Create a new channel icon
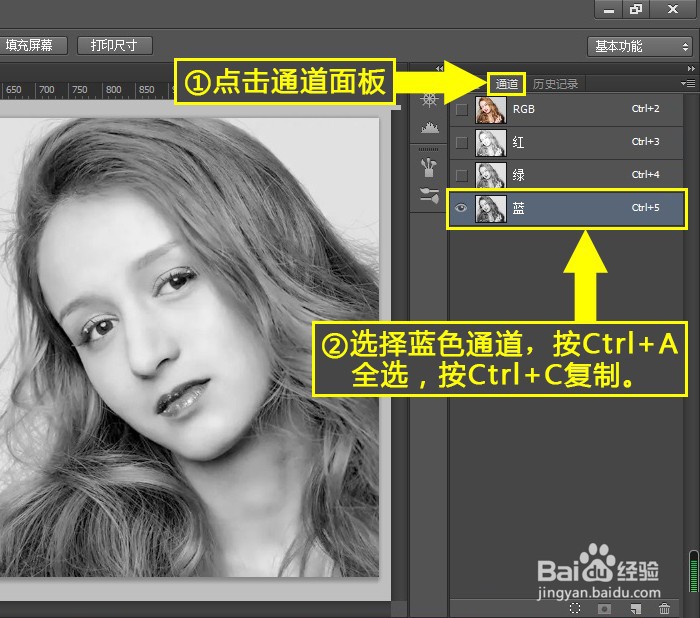Screen dimensions: 700x618 [x=636, y=608]
